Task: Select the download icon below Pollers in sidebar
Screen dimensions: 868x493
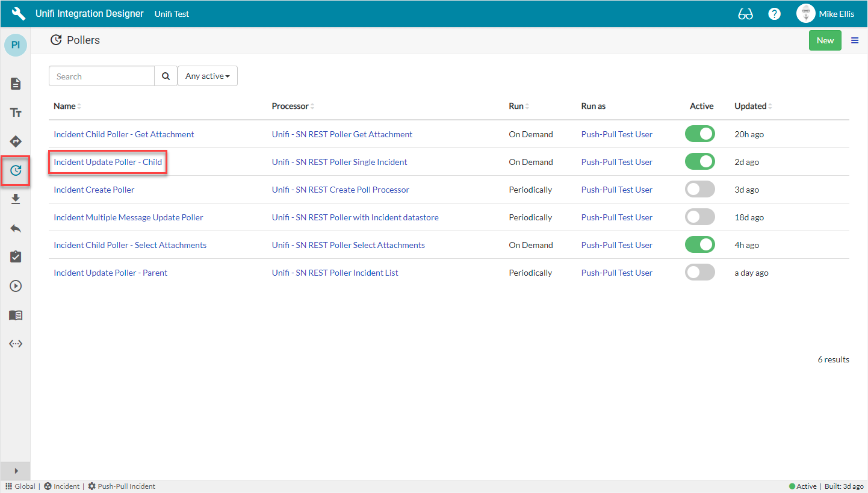Action: coord(15,199)
